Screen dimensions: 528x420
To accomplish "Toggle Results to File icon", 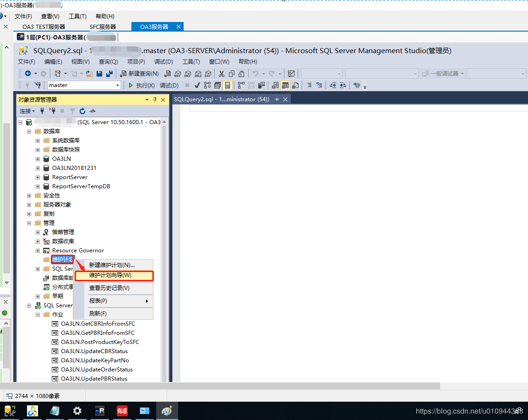I will pyautogui.click(x=295, y=85).
